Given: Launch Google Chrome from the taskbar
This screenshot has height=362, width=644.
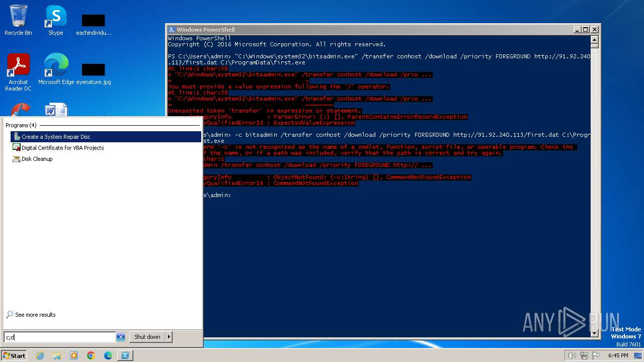Looking at the screenshot, I should [x=91, y=355].
